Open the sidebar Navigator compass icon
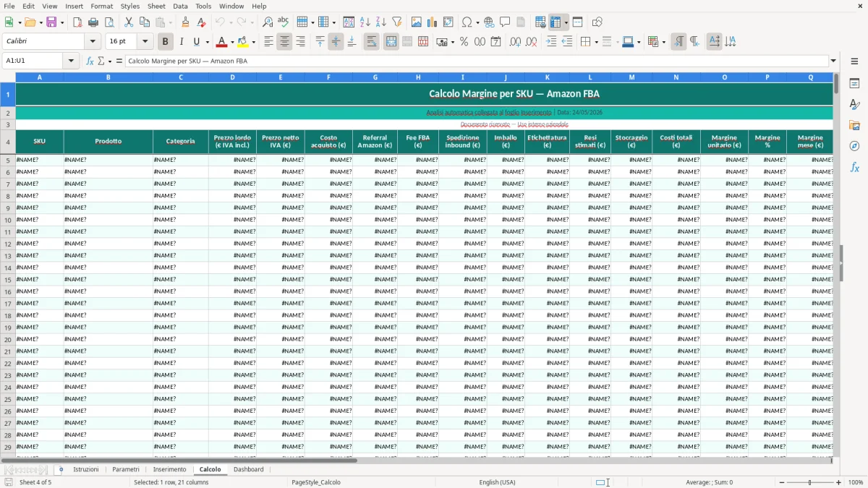The image size is (868, 488). (x=854, y=146)
